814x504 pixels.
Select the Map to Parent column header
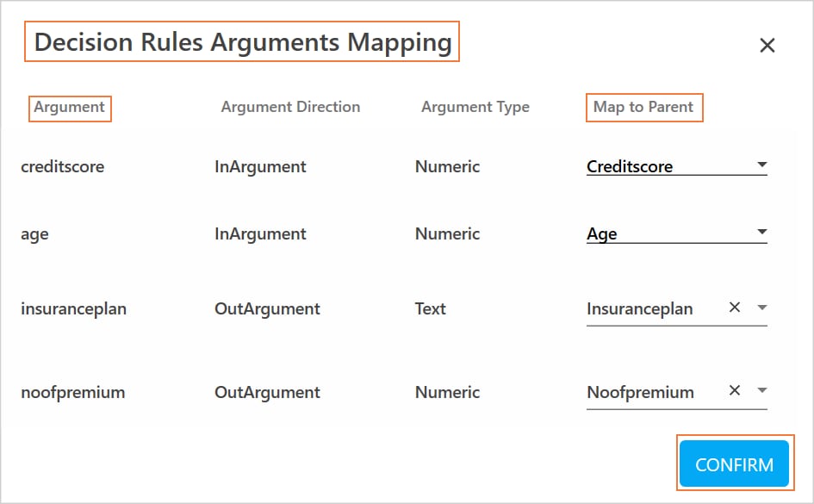[643, 108]
